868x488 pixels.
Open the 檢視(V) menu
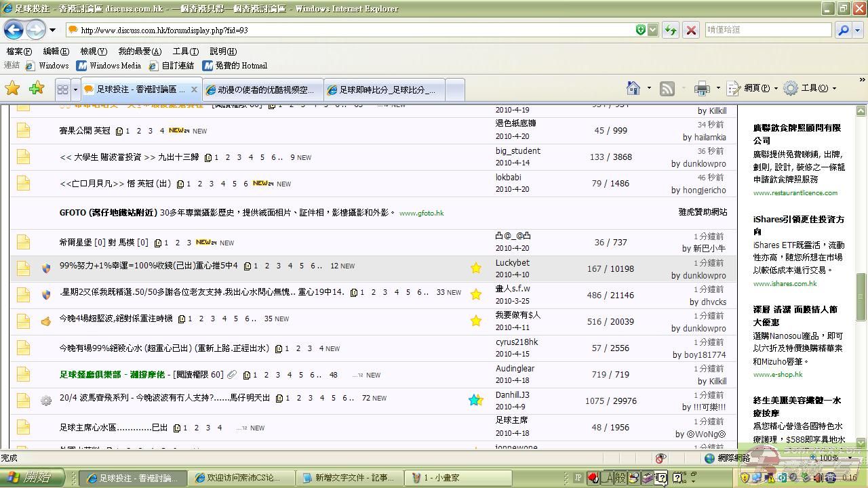coord(94,52)
